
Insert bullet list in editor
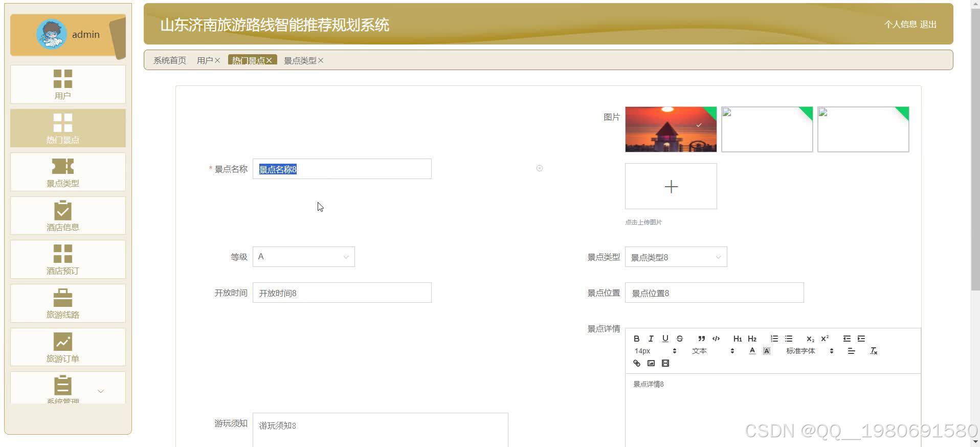point(789,339)
